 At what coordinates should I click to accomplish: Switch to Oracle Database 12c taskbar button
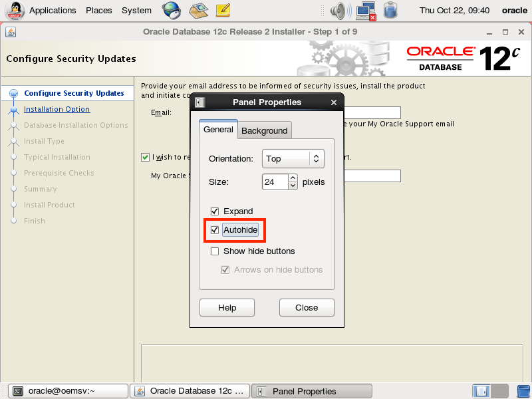click(190, 391)
